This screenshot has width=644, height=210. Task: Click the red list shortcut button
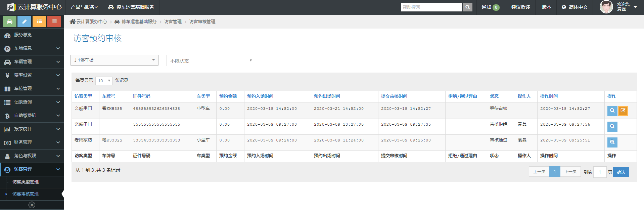tap(54, 22)
